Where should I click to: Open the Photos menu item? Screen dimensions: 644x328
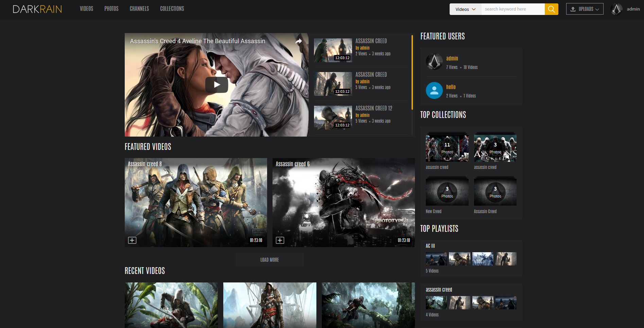[x=111, y=9]
